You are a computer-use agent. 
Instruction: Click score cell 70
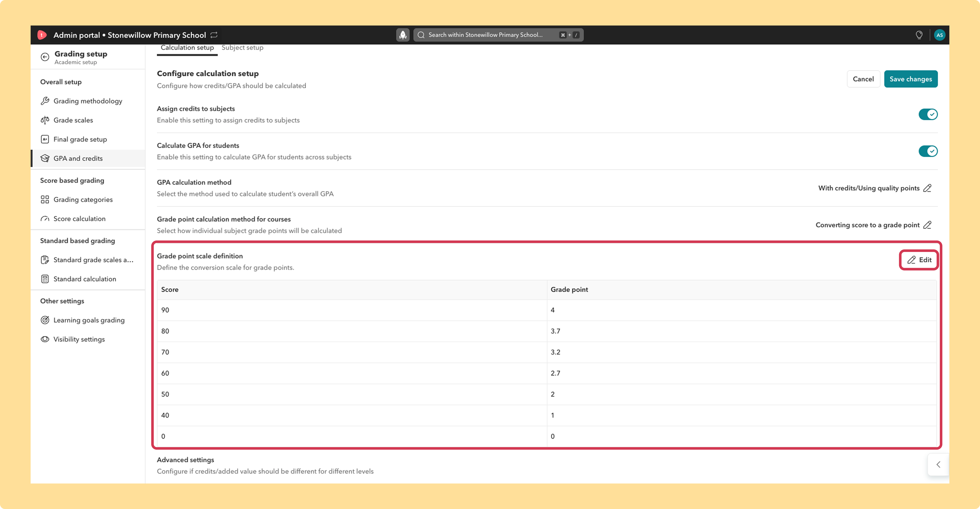tap(352, 352)
